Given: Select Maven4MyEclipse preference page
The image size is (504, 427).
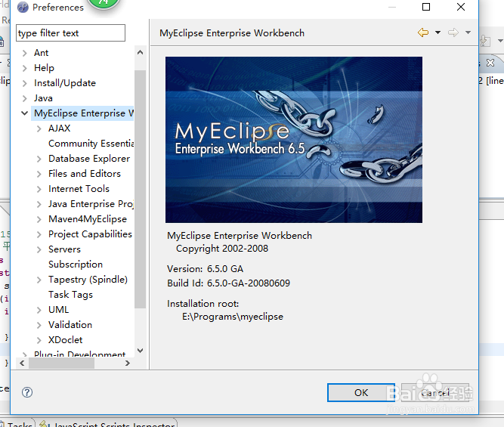Looking at the screenshot, I should click(x=88, y=219).
